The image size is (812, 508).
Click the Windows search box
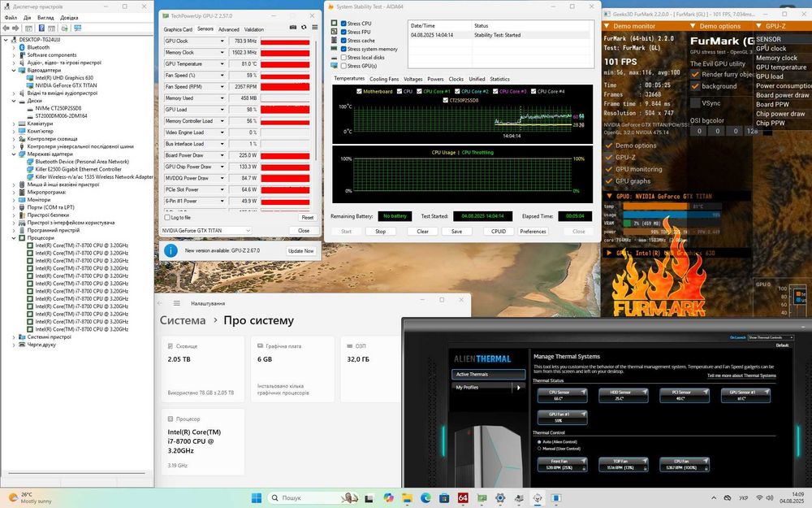pyautogui.click(x=313, y=498)
